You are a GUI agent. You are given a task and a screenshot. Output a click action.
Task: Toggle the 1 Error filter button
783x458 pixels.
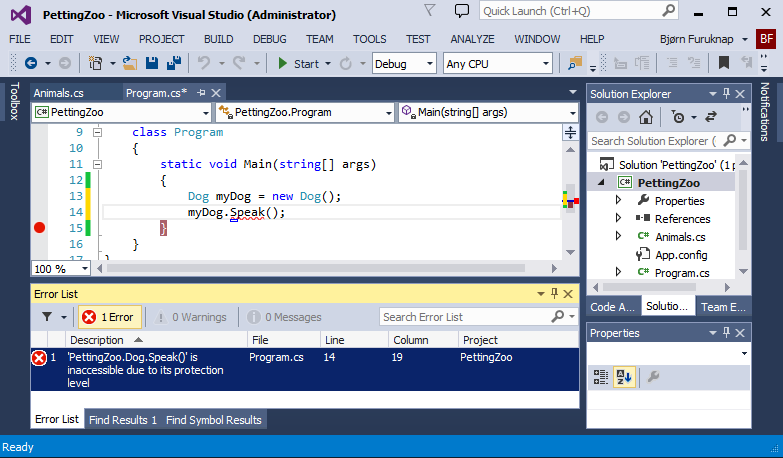tap(110, 317)
